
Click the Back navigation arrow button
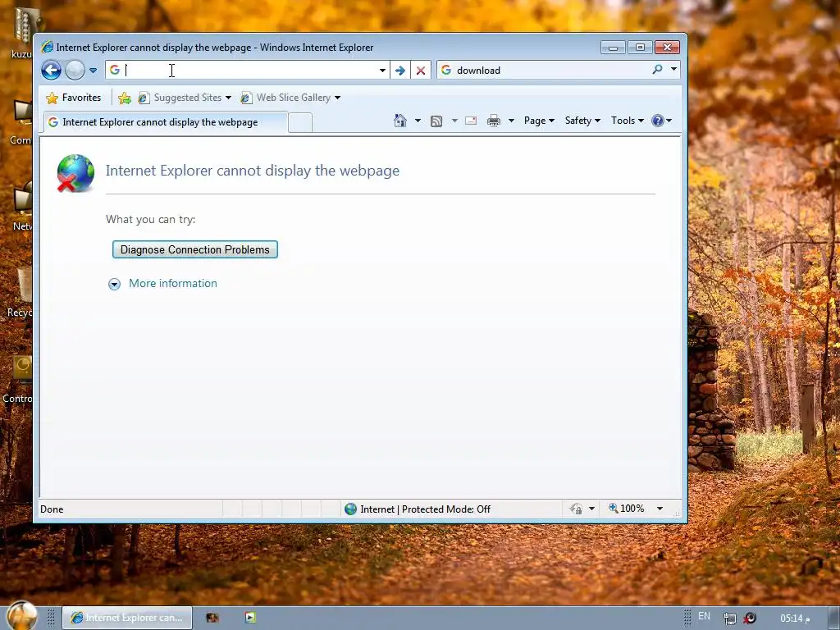pos(52,71)
